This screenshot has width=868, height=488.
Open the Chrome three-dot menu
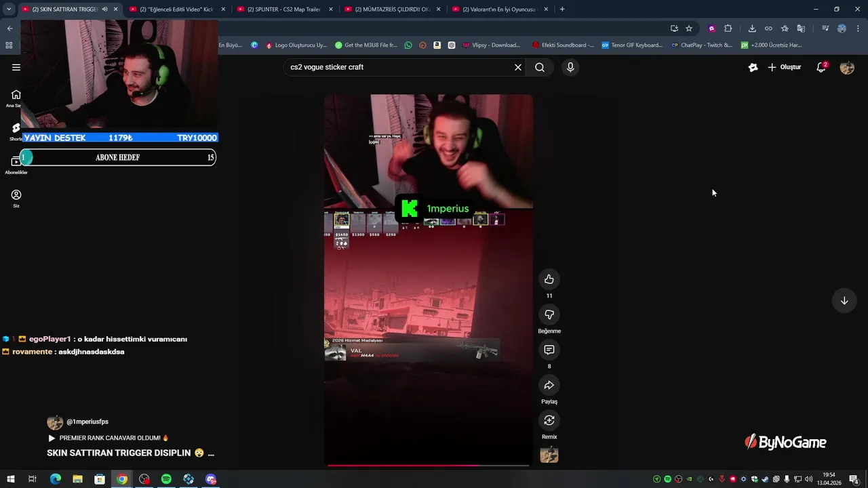click(x=858, y=28)
